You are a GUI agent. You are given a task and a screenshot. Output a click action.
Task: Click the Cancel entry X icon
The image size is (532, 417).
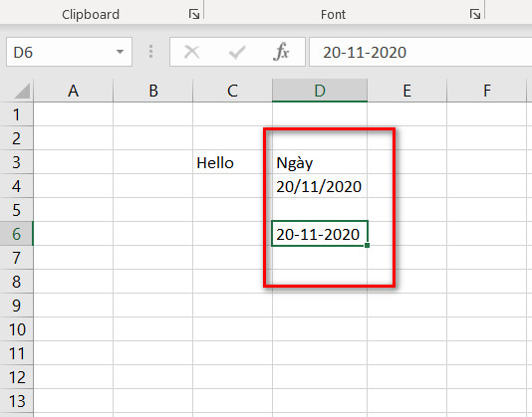click(x=191, y=52)
